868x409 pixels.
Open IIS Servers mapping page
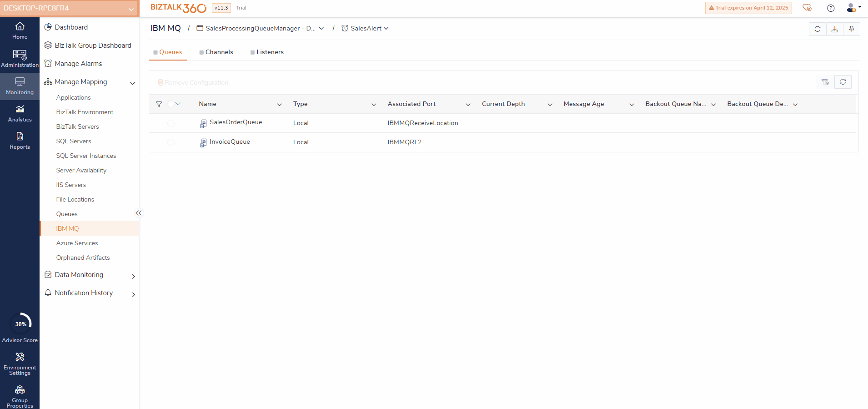(x=71, y=185)
